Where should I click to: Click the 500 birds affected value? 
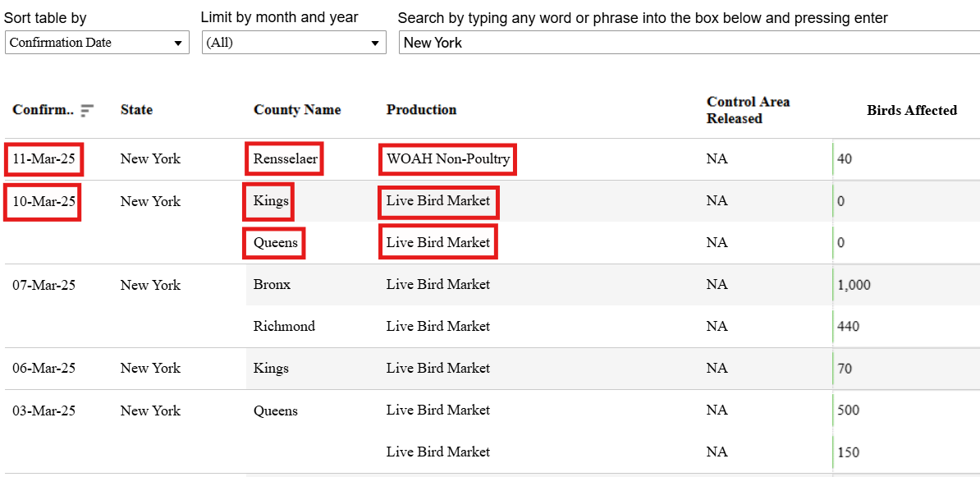click(848, 410)
